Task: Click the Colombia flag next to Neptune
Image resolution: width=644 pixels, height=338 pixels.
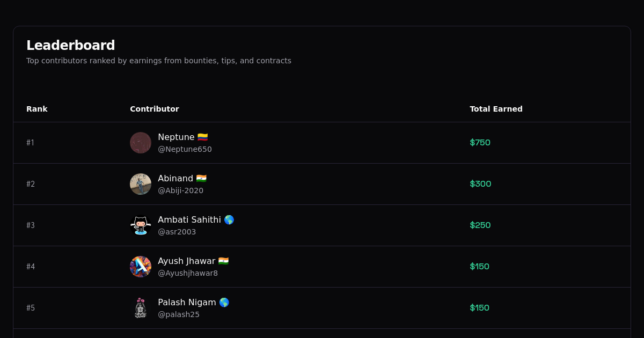Action: coord(203,137)
